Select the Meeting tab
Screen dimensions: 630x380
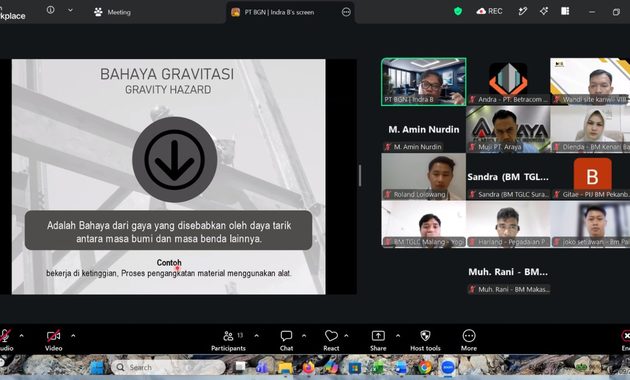(x=112, y=12)
